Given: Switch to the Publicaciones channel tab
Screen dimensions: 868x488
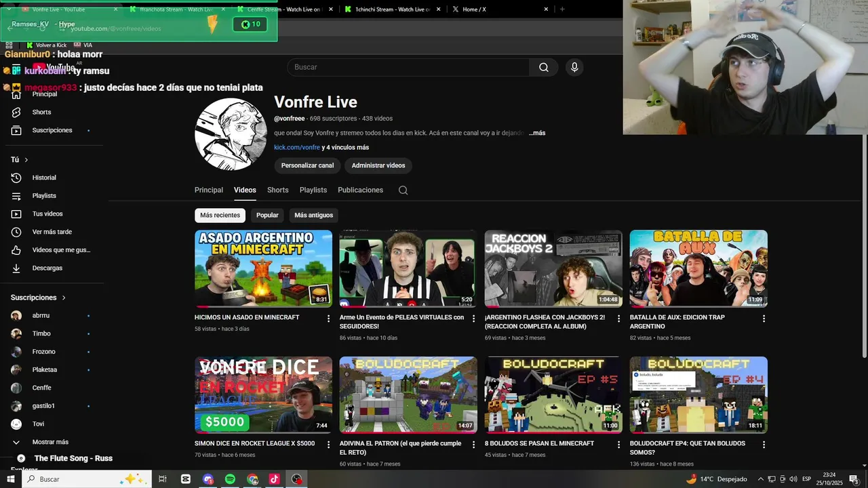Looking at the screenshot, I should (360, 190).
